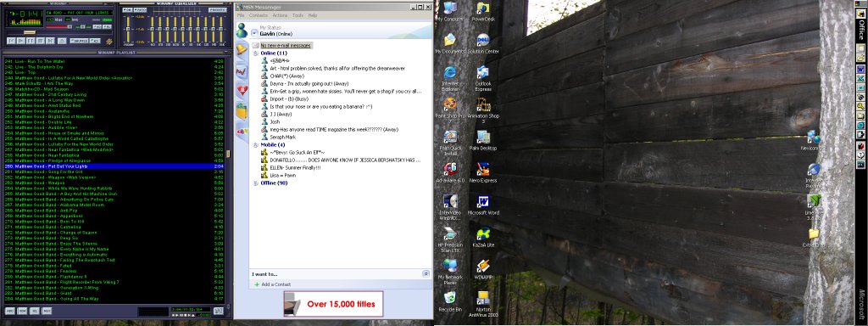Click No new e-mail messages link
The height and width of the screenshot is (326, 868).
(287, 46)
